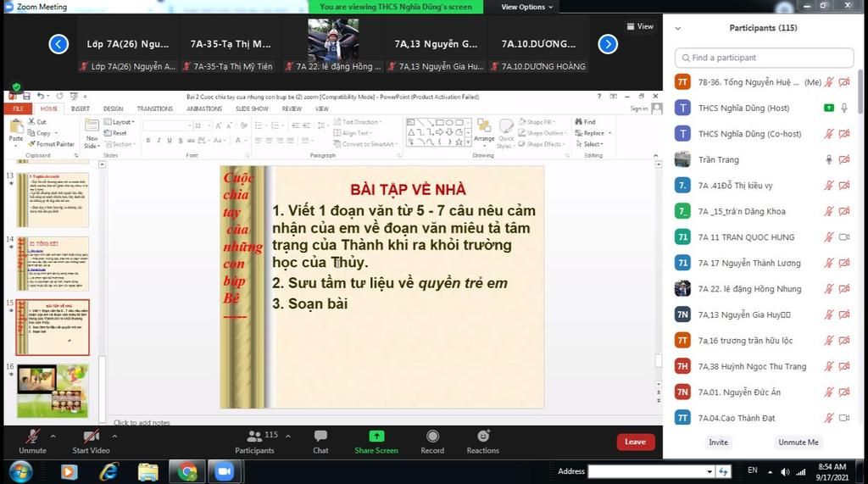The height and width of the screenshot is (484, 868).
Task: Switch to the INSERT ribbon tab
Action: tap(81, 108)
